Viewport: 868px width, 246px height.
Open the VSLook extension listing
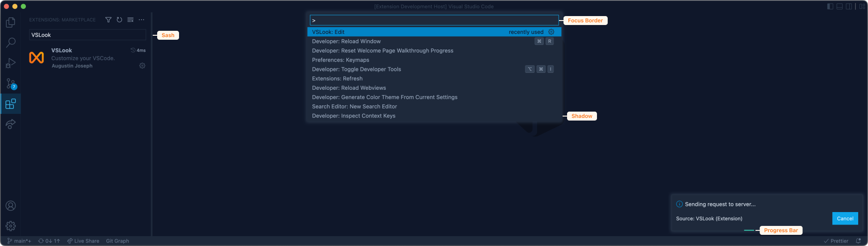[x=88, y=58]
